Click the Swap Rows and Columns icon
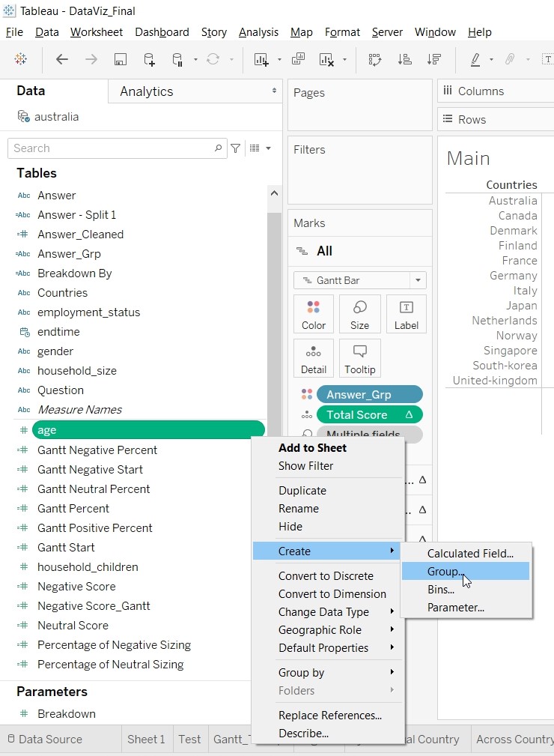 point(375,59)
